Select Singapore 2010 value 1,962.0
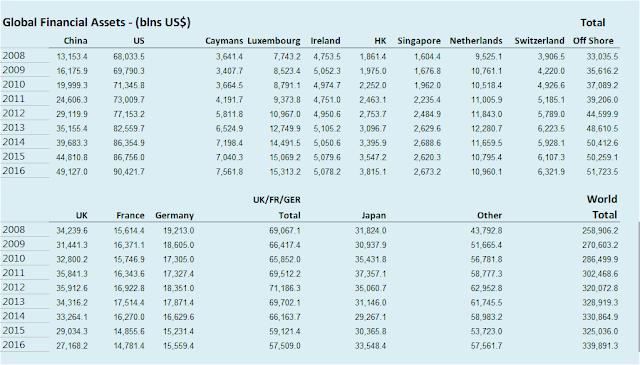640x365 pixels. [427, 86]
